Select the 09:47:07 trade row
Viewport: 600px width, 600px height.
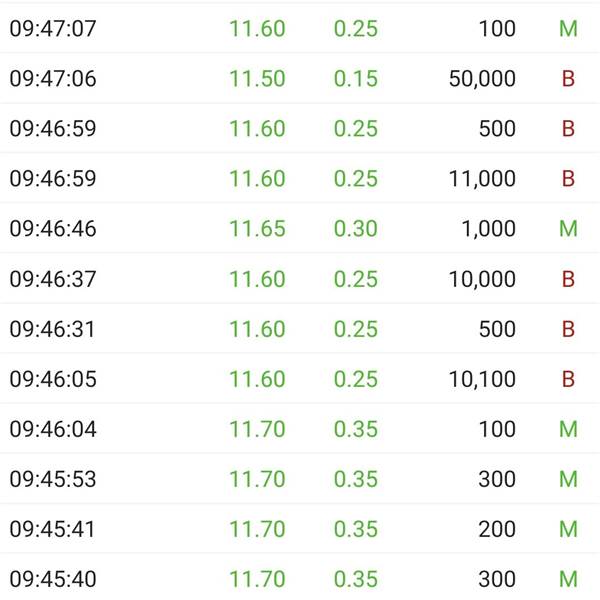pyautogui.click(x=300, y=28)
